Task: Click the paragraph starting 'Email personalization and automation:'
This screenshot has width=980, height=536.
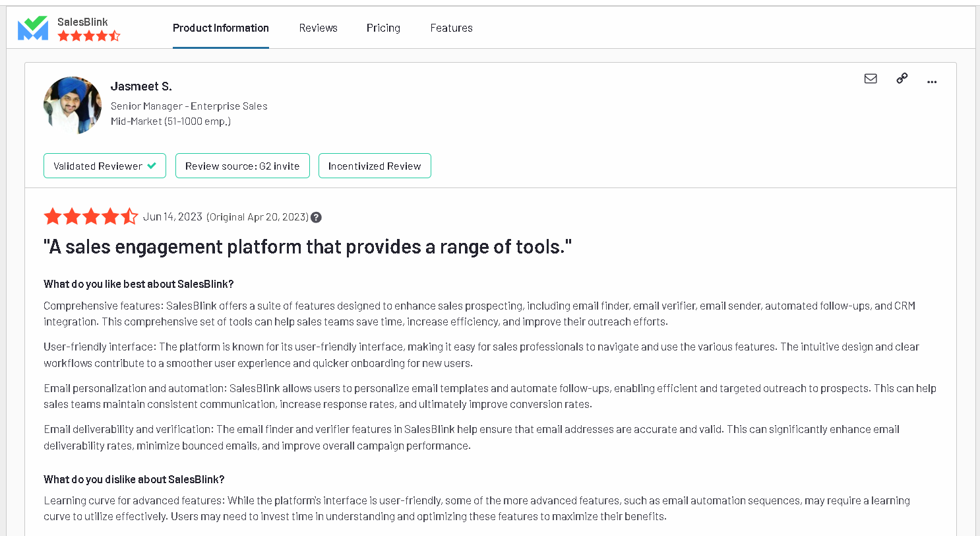Action: coord(490,396)
